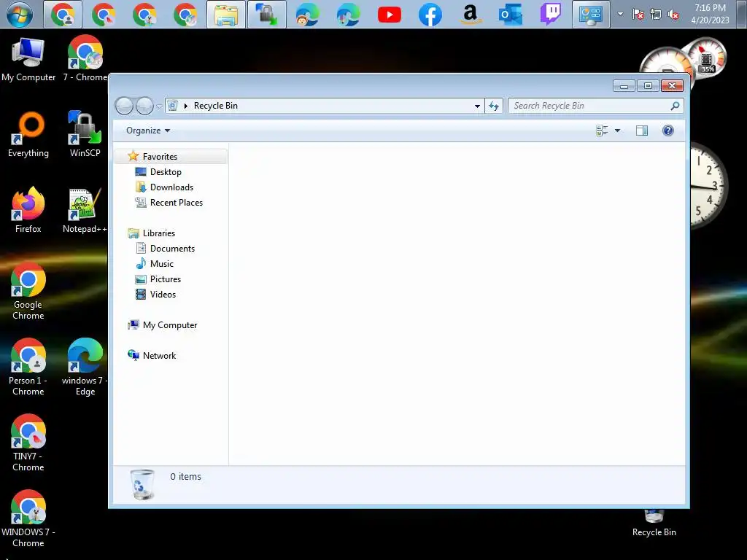
Task: Minimize the Recycle Bin window
Action: coord(624,86)
